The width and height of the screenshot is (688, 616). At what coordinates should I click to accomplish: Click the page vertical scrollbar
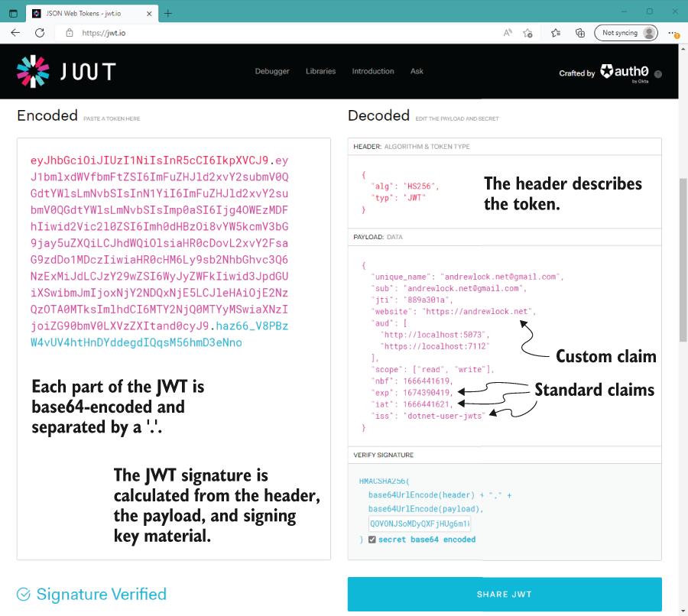tap(683, 259)
